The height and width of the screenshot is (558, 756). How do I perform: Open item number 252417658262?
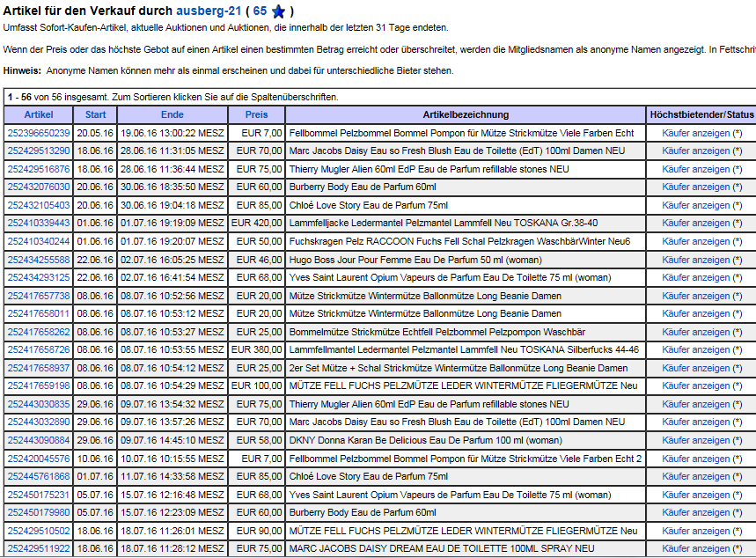coord(39,333)
